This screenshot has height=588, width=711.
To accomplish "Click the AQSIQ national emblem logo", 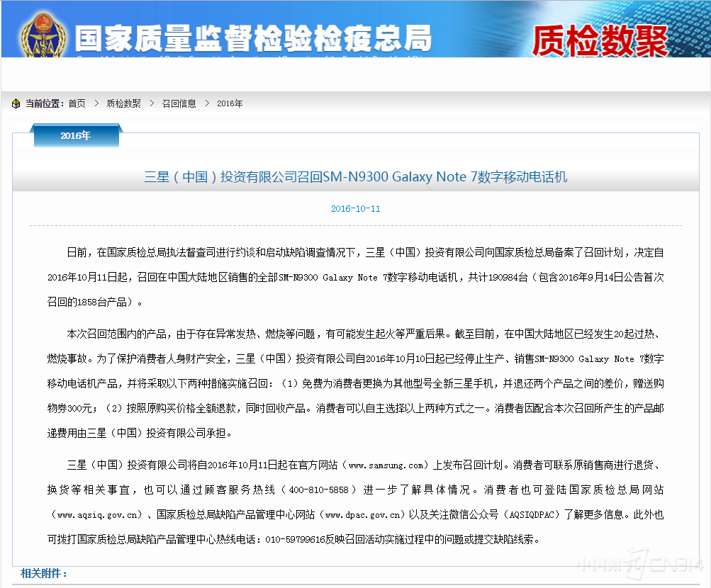I will 43,35.
